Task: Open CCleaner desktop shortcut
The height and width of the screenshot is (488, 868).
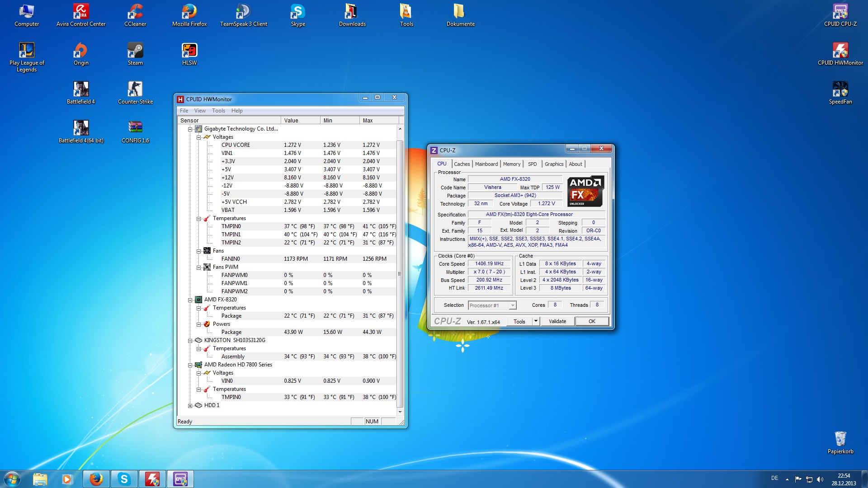Action: (x=135, y=15)
